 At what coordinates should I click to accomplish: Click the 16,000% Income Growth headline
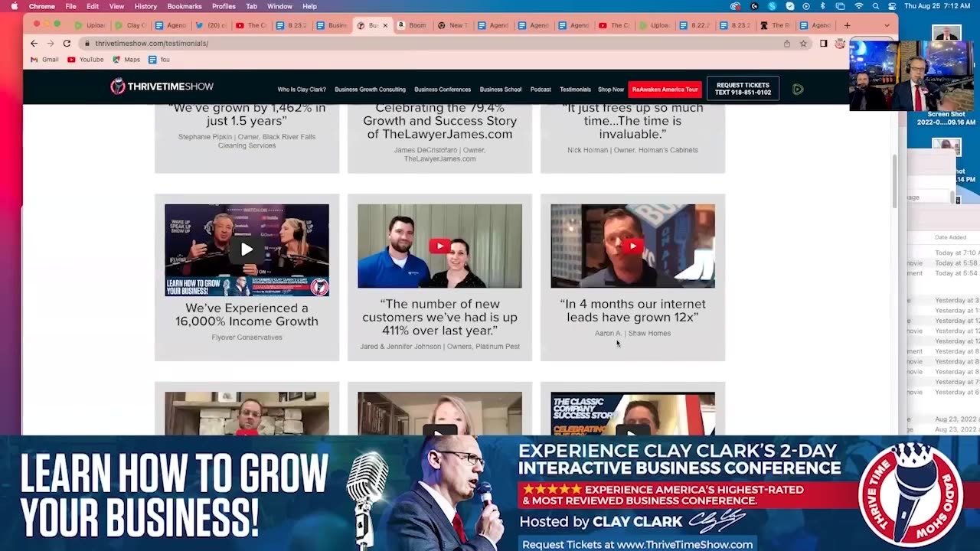(x=247, y=315)
